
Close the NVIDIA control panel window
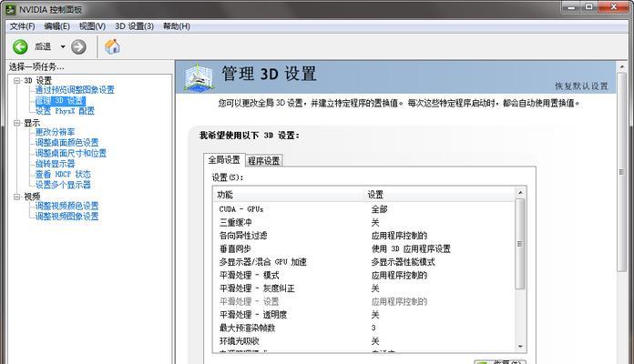[614, 7]
